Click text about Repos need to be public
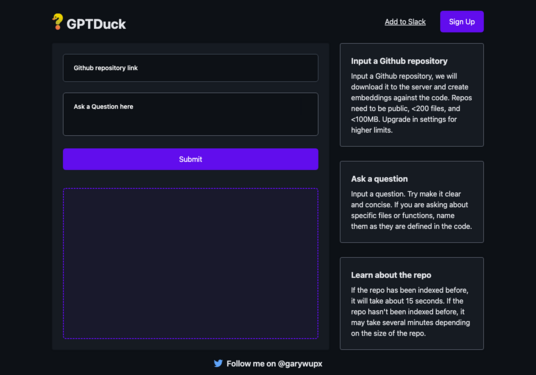The width and height of the screenshot is (536, 375). (411, 103)
